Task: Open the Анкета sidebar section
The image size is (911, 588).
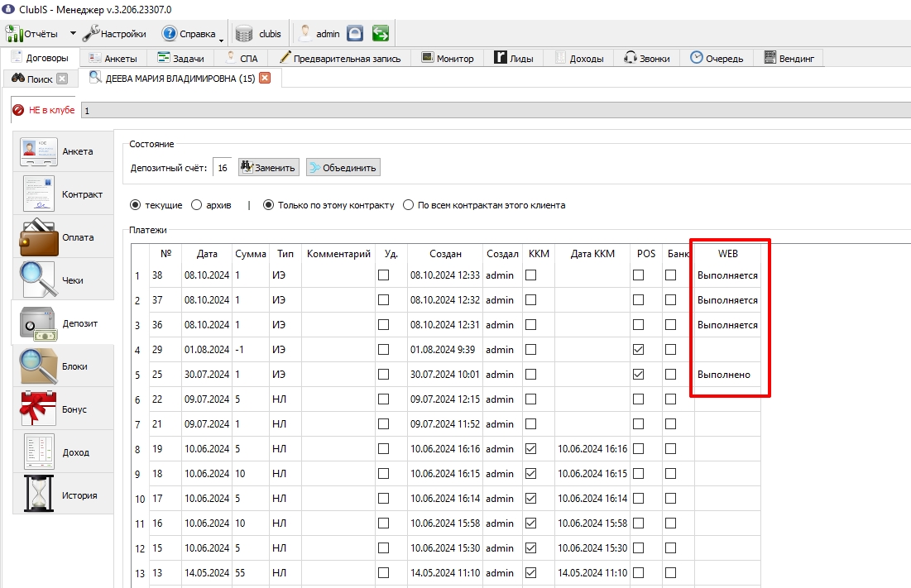Action: click(x=63, y=151)
